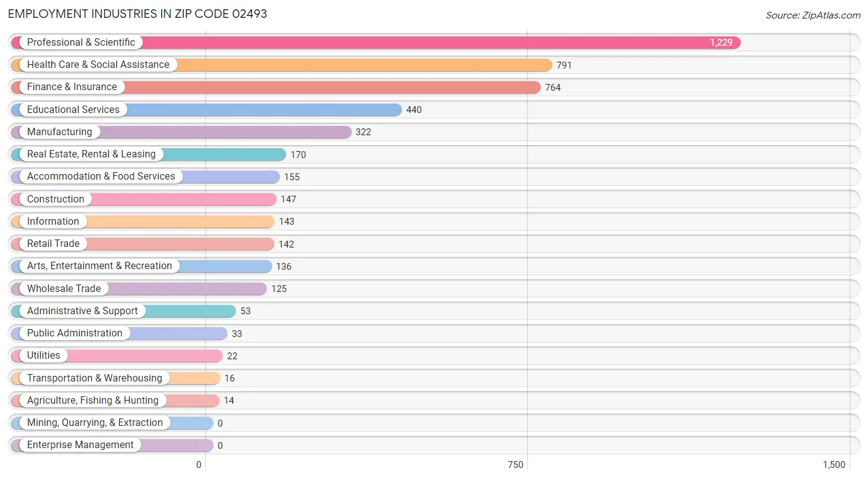The image size is (868, 479).
Task: Click the Manufacturing label
Action: coord(59,132)
